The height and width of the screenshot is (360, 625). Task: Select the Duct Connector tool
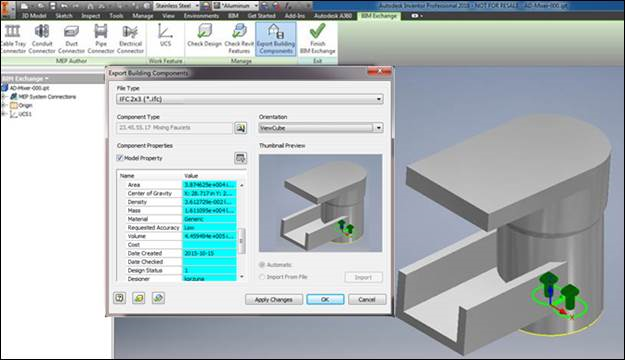coord(71,38)
